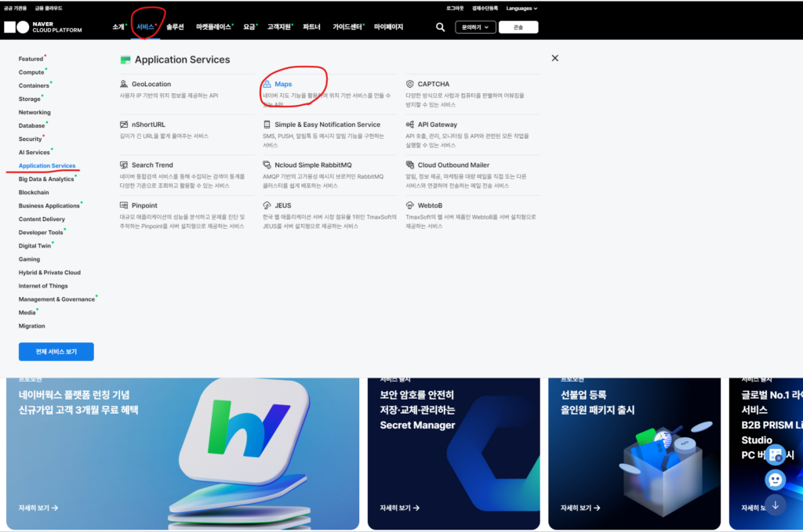This screenshot has height=532, width=803.
Task: Select Database category in sidebar
Action: [x=31, y=125]
